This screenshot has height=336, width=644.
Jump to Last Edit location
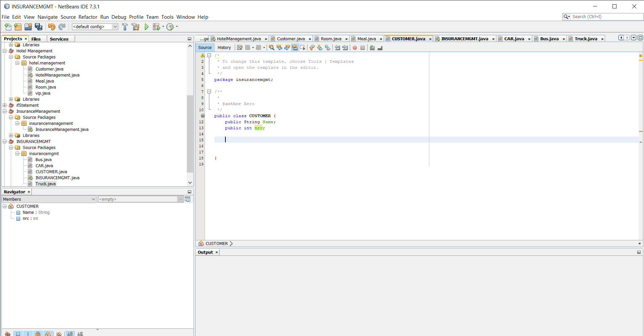click(239, 48)
